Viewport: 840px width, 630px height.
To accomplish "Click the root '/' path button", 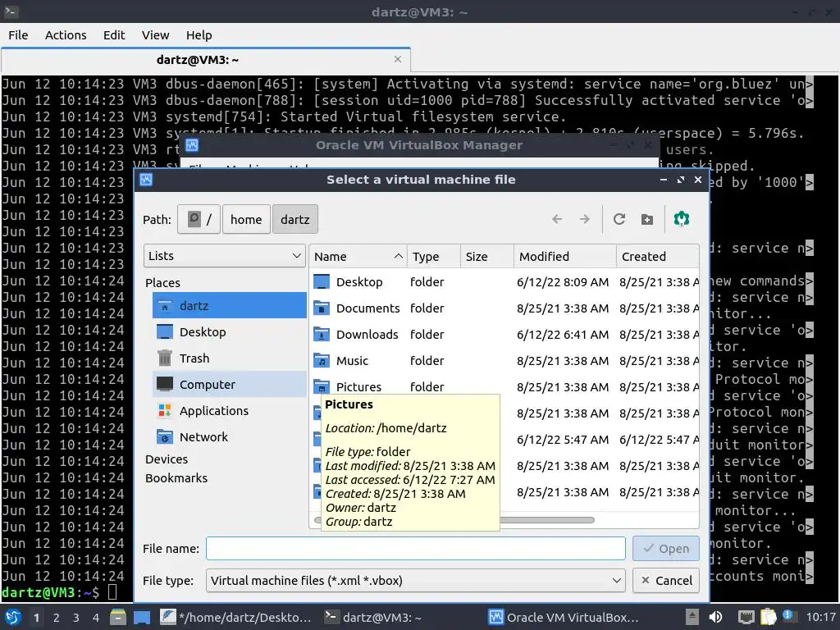I will (199, 219).
